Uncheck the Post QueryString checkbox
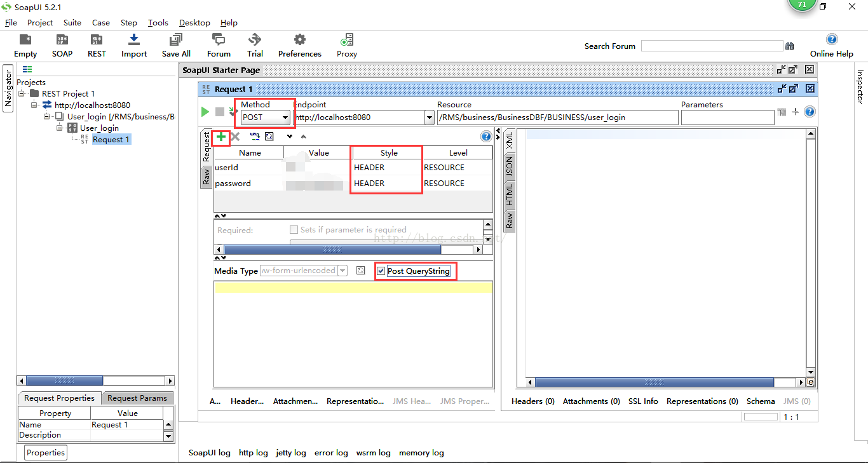 point(381,271)
